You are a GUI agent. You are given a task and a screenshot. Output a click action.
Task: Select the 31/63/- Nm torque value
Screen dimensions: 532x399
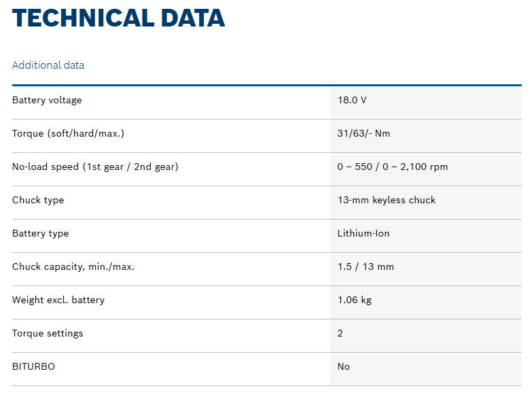coord(363,134)
